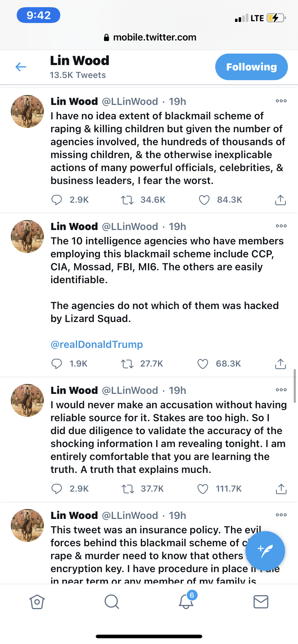This screenshot has height=644, width=298.
Task: Click the Following button
Action: coord(251,67)
